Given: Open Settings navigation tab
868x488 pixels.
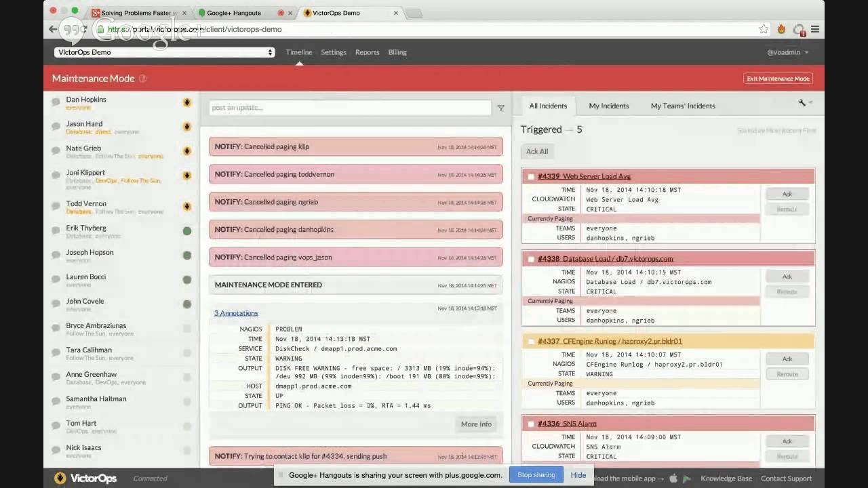Looking at the screenshot, I should [x=334, y=52].
